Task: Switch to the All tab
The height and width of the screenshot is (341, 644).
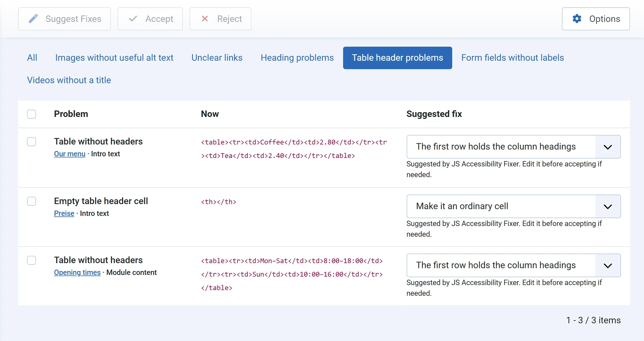Action: tap(32, 58)
